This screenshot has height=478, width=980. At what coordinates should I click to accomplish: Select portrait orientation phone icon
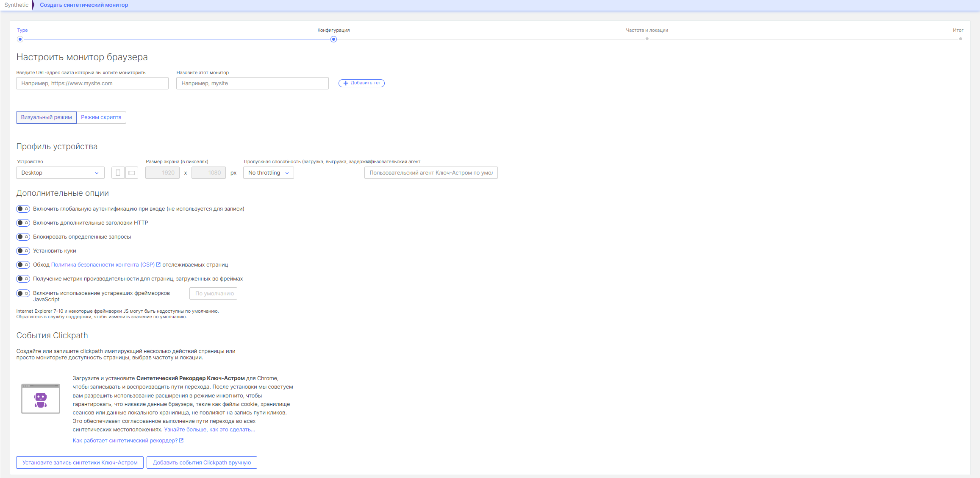pyautogui.click(x=118, y=173)
